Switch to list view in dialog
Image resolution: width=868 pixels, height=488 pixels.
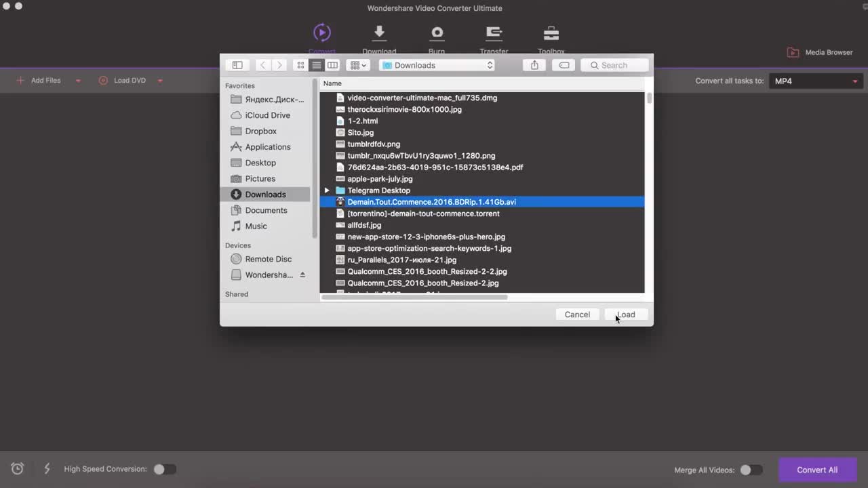tap(316, 65)
